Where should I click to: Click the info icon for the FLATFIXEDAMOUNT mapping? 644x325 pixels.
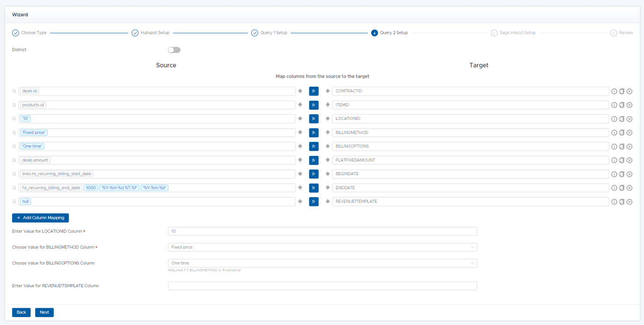coord(614,160)
